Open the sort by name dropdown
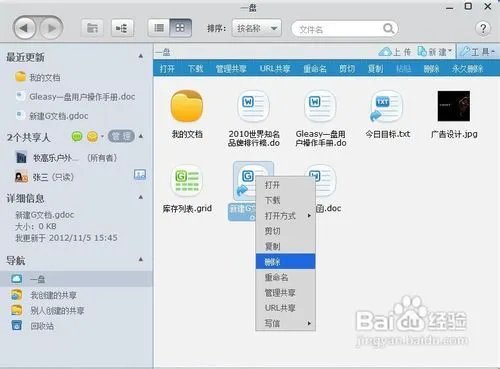The image size is (500, 369). (x=257, y=28)
